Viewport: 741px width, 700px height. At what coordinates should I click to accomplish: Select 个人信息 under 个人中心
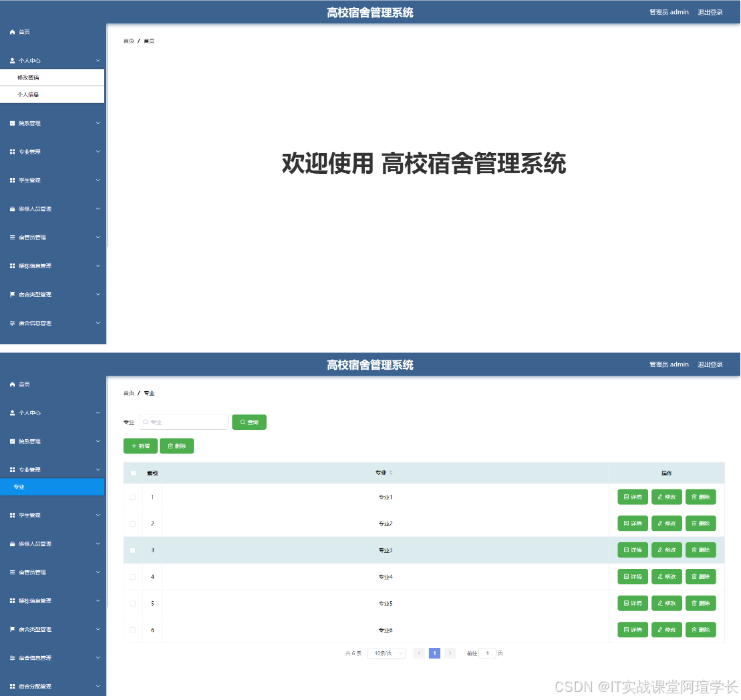29,94
